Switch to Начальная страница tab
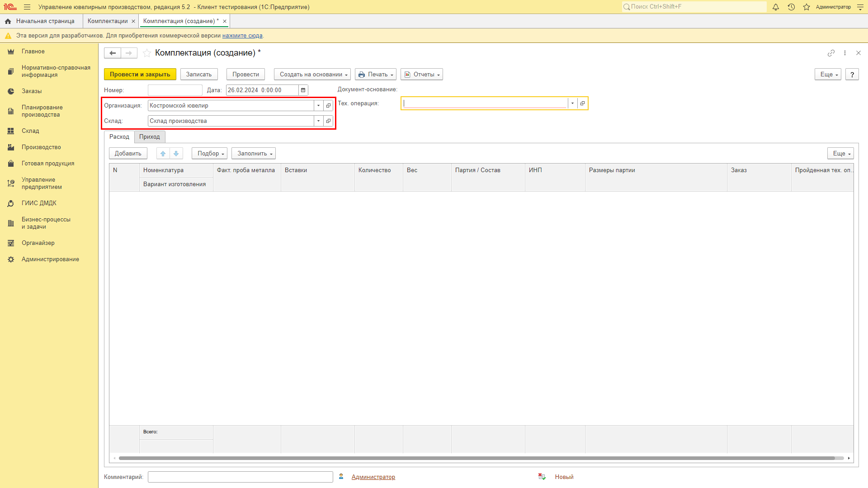The width and height of the screenshot is (868, 488). click(x=42, y=21)
